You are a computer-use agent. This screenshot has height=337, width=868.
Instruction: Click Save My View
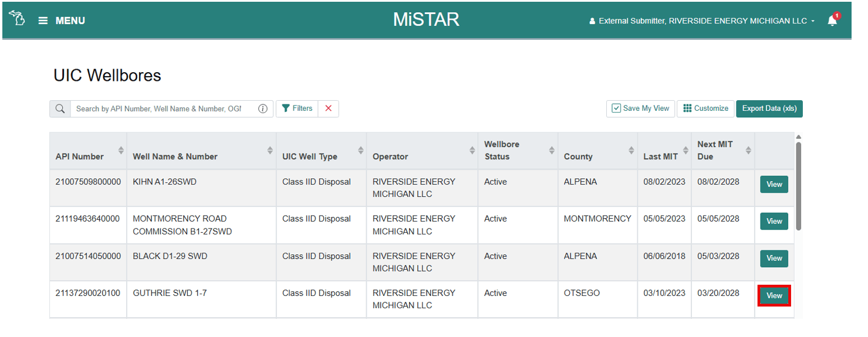(640, 108)
